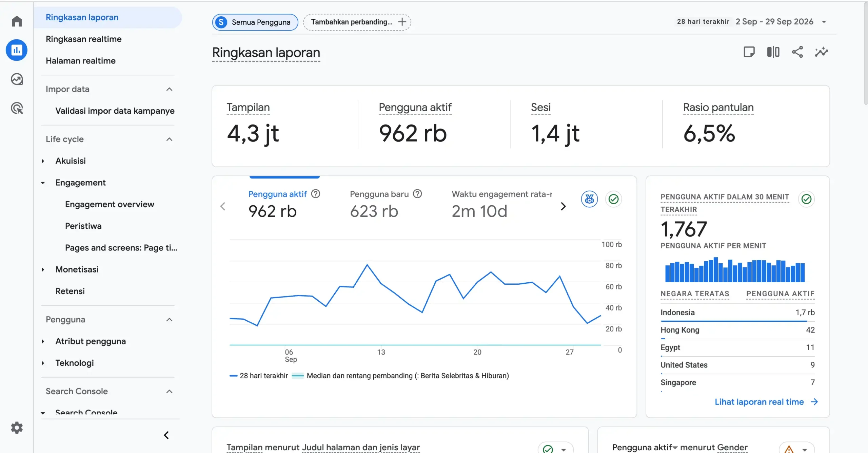
Task: Click the Semua Pengguna segment chip
Action: pyautogui.click(x=255, y=22)
